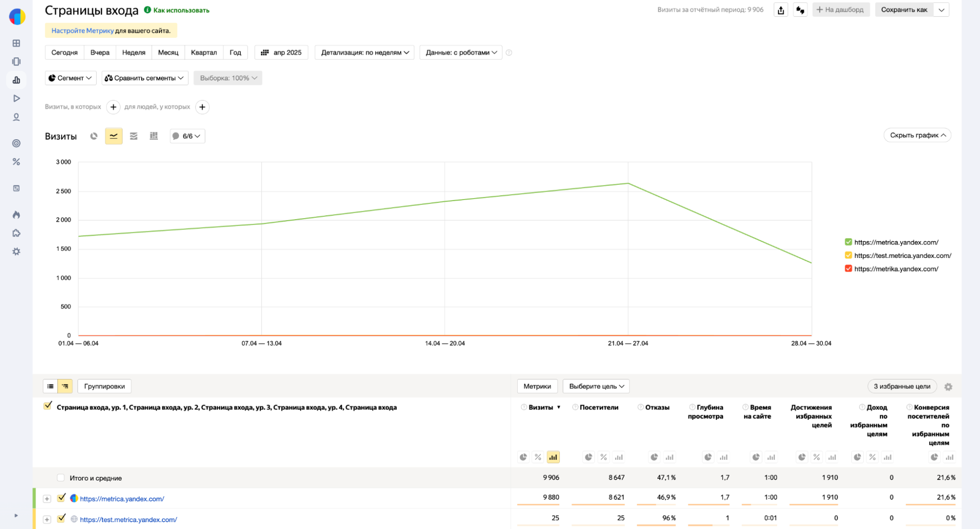The height and width of the screenshot is (529, 980).
Task: Select the Месяц period tab
Action: click(x=168, y=52)
